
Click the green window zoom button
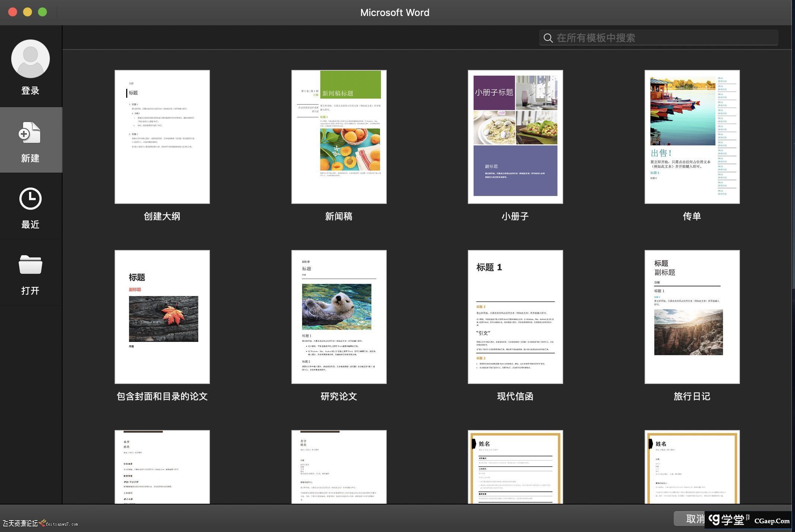(42, 12)
